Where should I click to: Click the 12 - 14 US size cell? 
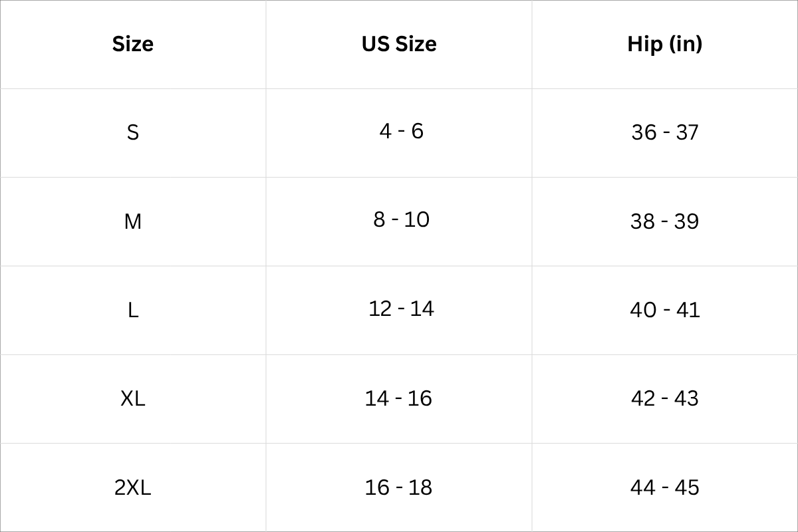click(x=401, y=309)
